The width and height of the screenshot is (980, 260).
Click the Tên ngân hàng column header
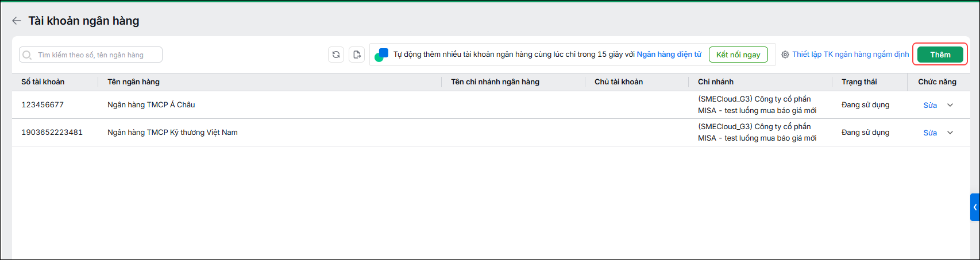point(133,82)
